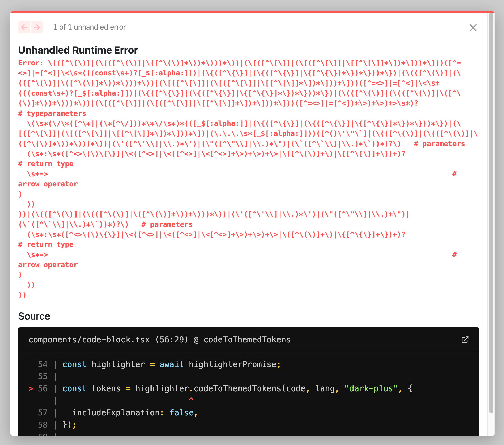
Task: Open source file in editor via external-link icon
Action: pos(465,340)
